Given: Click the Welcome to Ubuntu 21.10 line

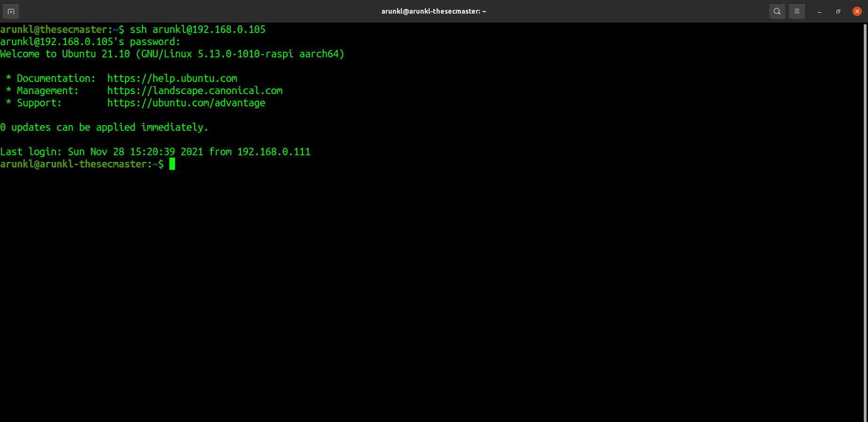Looking at the screenshot, I should pyautogui.click(x=172, y=54).
